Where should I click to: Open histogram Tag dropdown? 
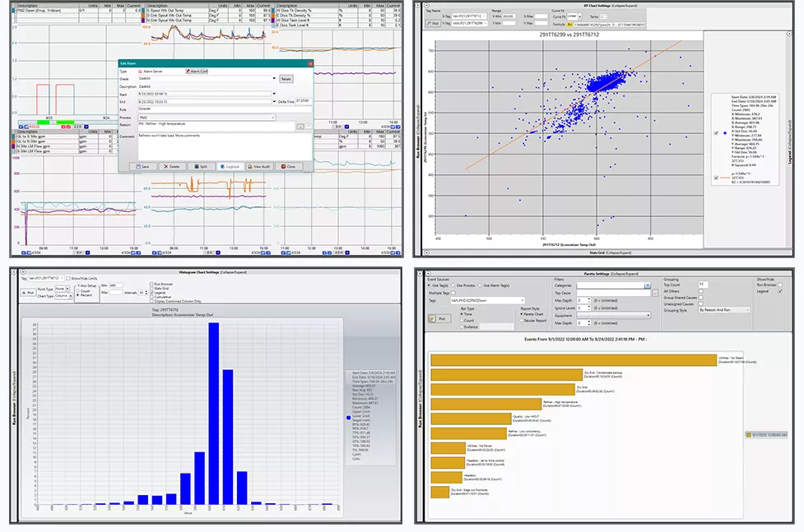point(45,278)
